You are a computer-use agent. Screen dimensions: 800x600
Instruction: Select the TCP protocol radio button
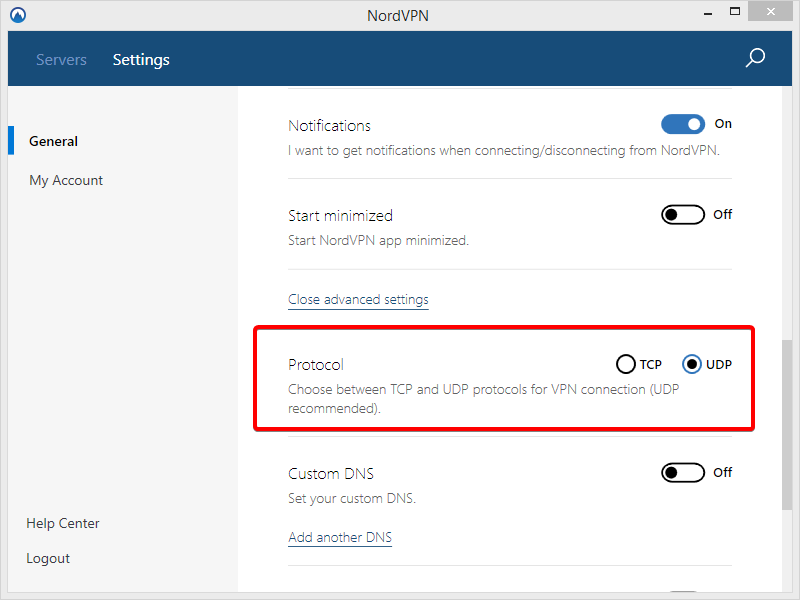tap(626, 364)
